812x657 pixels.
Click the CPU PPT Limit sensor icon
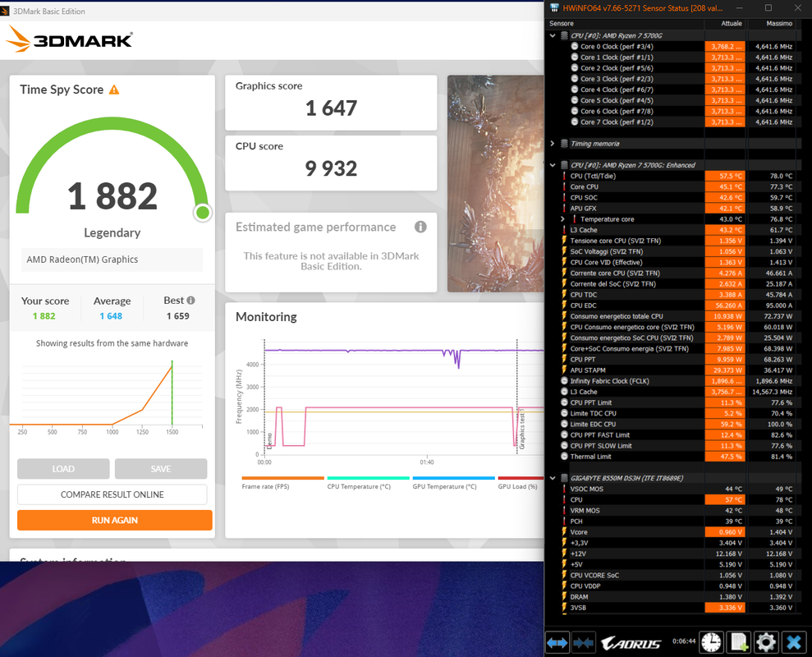[x=565, y=402]
